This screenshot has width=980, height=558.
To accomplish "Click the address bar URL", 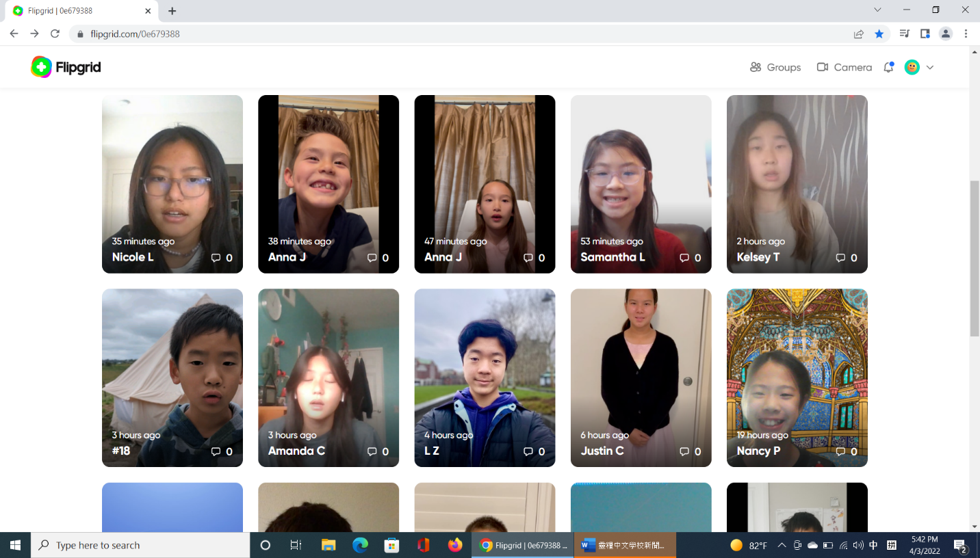I will pyautogui.click(x=136, y=34).
